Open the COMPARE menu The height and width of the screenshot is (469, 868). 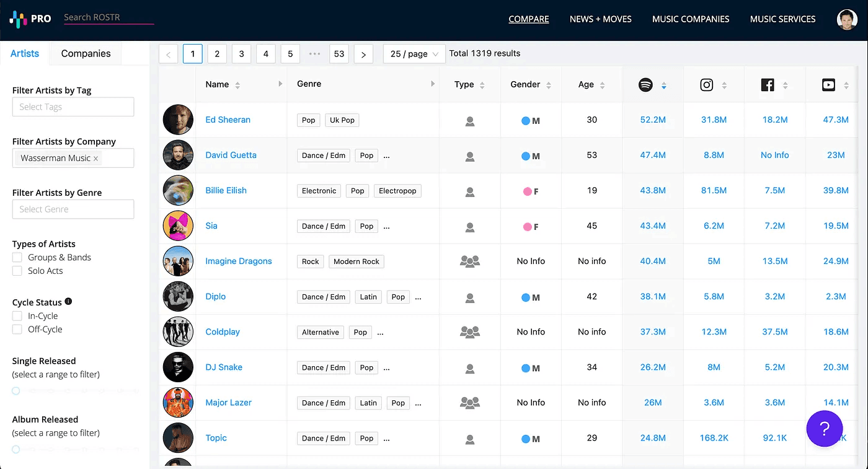coord(529,19)
